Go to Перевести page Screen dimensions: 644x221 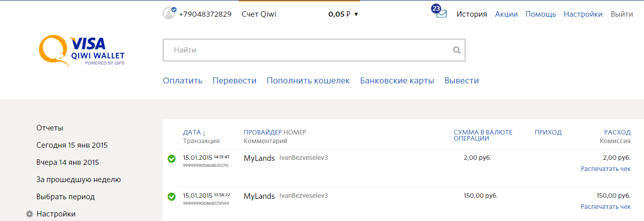pyautogui.click(x=234, y=81)
